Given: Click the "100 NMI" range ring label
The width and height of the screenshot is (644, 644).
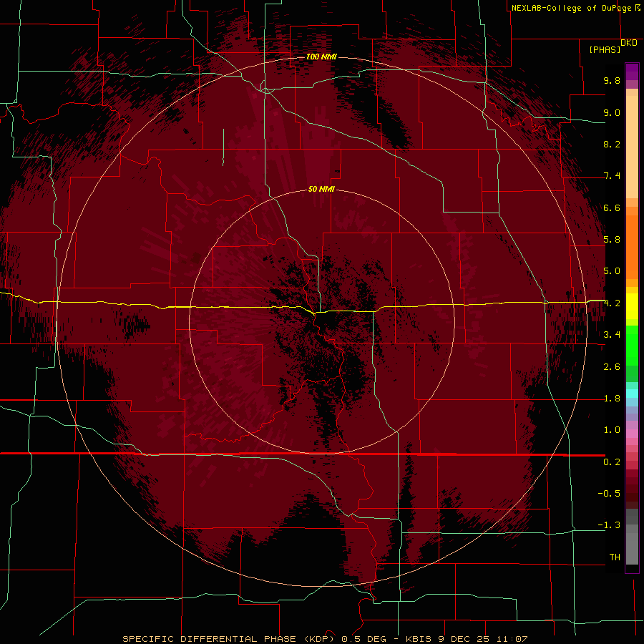Looking at the screenshot, I should point(321,57).
